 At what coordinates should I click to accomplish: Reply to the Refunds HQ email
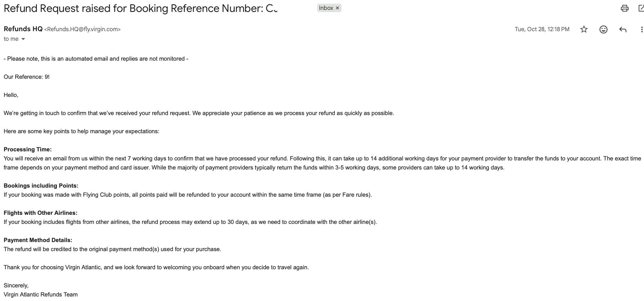pyautogui.click(x=622, y=29)
